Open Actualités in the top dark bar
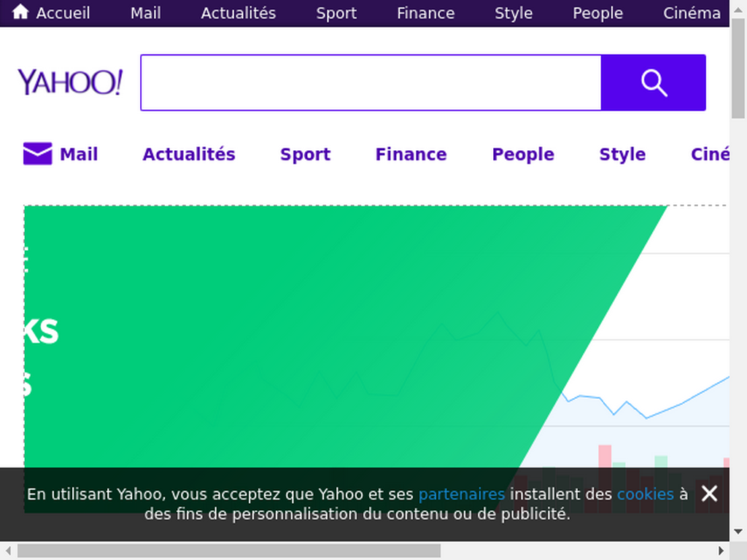Viewport: 747px width, 560px height. [239, 13]
